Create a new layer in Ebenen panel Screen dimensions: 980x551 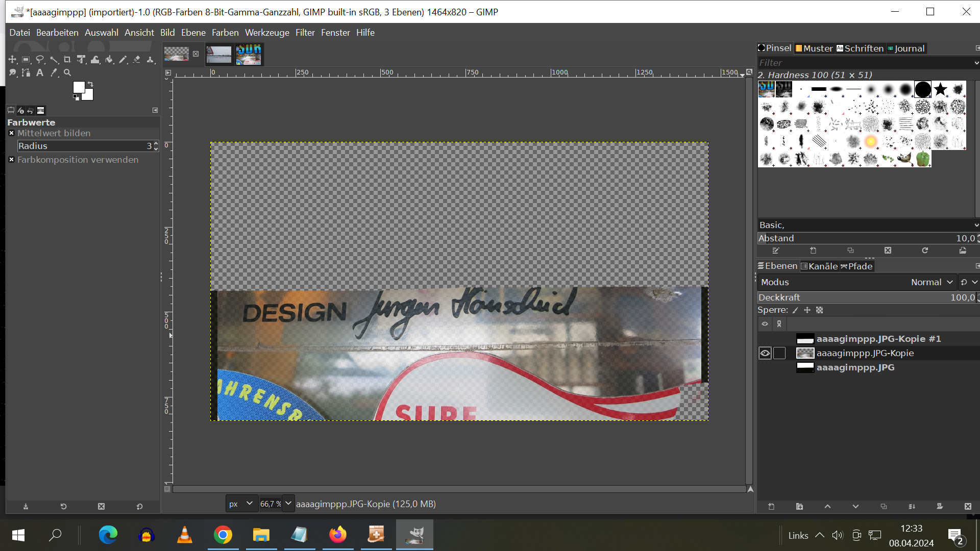pyautogui.click(x=771, y=507)
